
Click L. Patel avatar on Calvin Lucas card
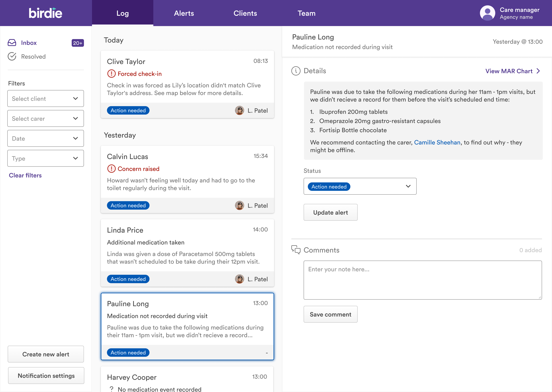tap(239, 205)
